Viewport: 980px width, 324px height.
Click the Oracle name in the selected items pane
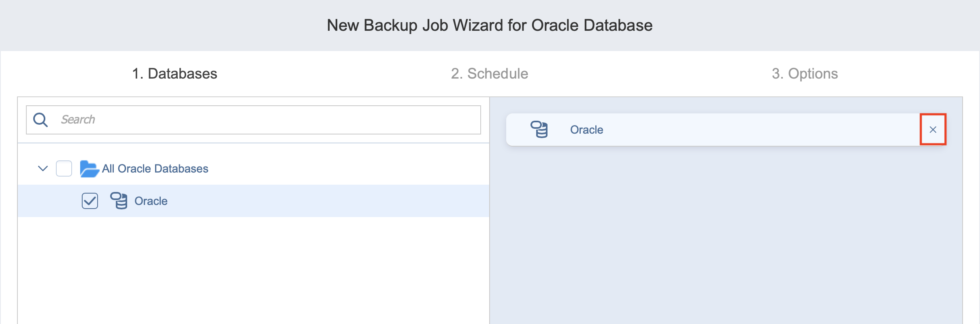(x=586, y=130)
